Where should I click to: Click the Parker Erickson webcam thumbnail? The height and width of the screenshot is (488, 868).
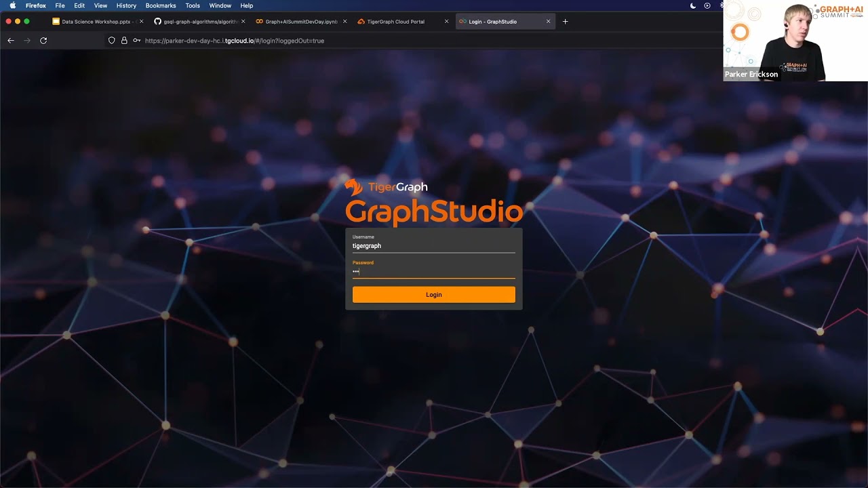[x=795, y=41]
